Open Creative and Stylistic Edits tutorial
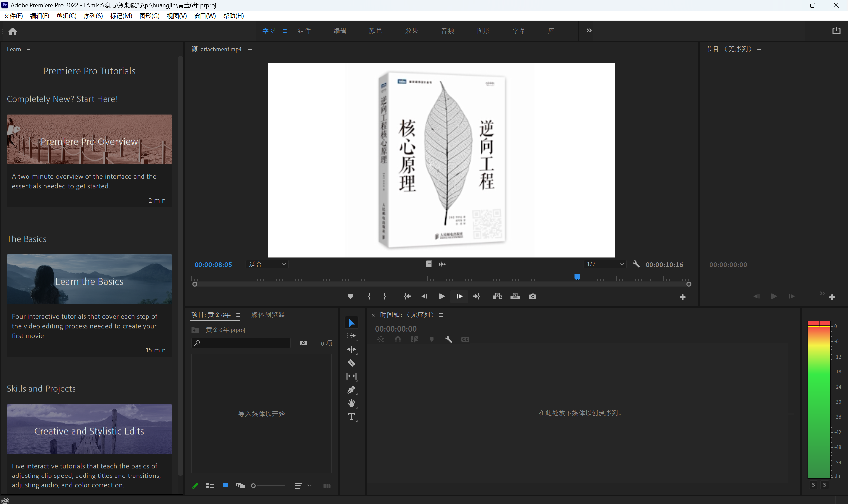 coord(89,429)
